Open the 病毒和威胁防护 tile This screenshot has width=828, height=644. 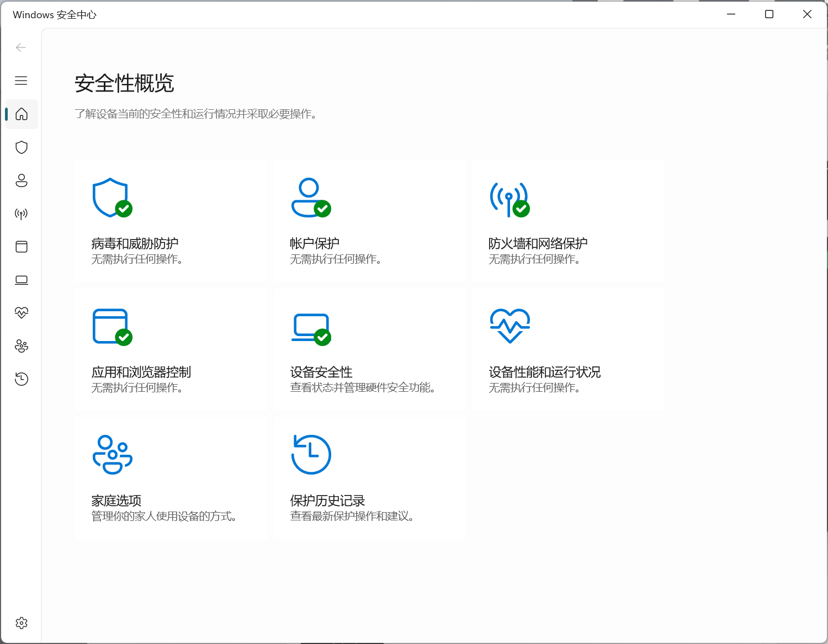[171, 221]
